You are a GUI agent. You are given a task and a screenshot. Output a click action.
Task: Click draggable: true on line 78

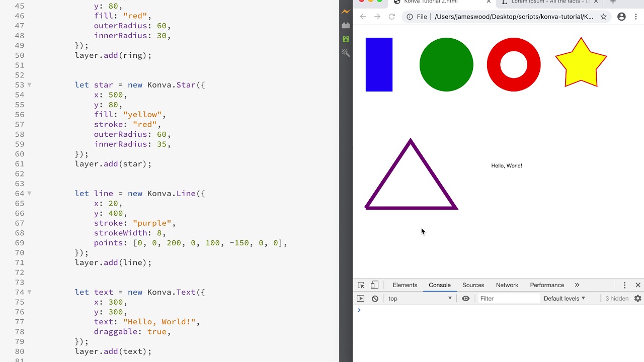[132, 332]
